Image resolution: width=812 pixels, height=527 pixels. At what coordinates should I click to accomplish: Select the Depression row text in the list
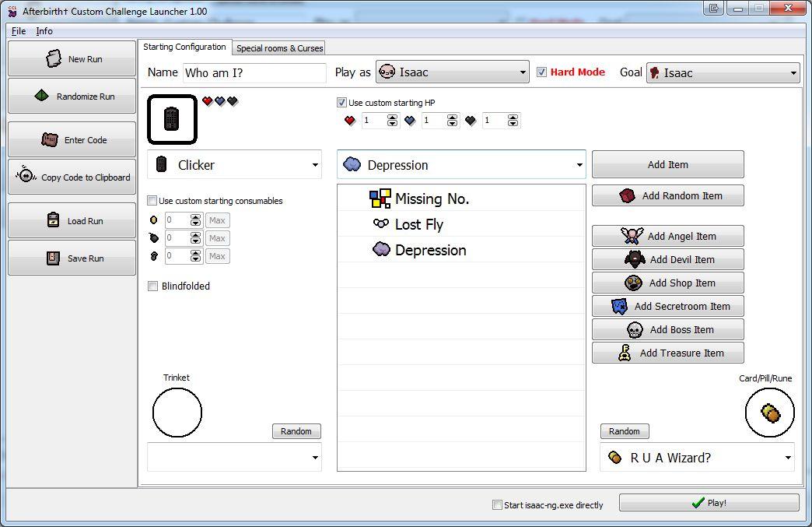point(430,250)
